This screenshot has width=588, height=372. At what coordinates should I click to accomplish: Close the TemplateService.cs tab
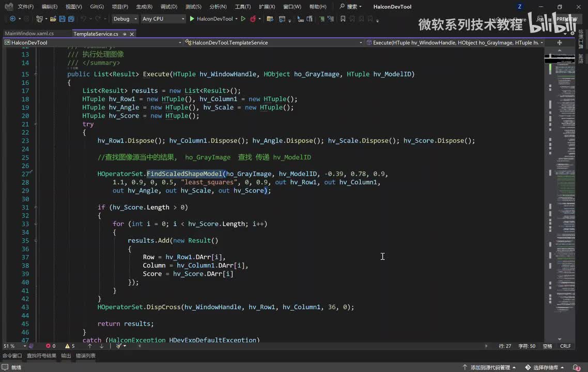click(132, 34)
